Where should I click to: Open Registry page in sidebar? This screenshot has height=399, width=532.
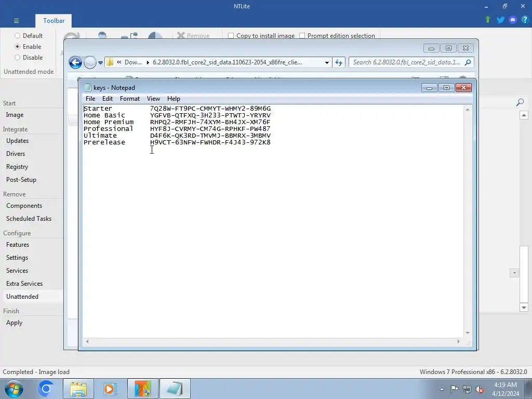pos(17,167)
